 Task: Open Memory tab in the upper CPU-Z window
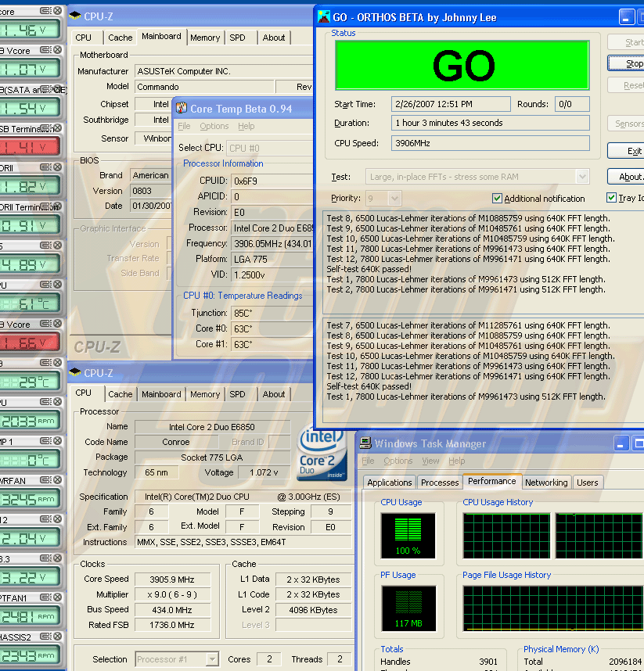pos(205,38)
